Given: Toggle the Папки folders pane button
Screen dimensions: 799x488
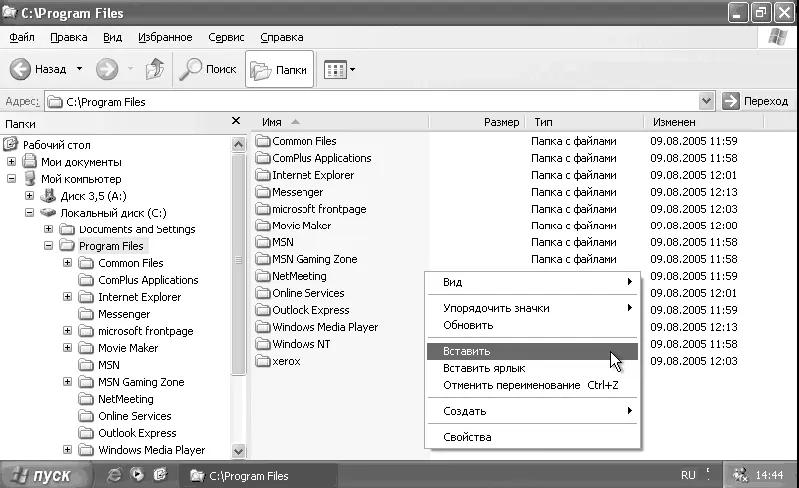Looking at the screenshot, I should click(x=279, y=69).
